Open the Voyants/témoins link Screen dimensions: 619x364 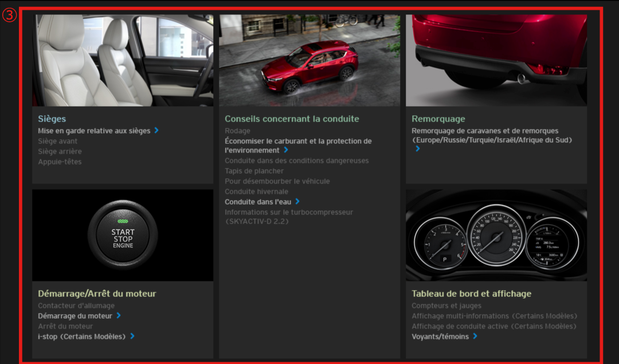pos(440,336)
